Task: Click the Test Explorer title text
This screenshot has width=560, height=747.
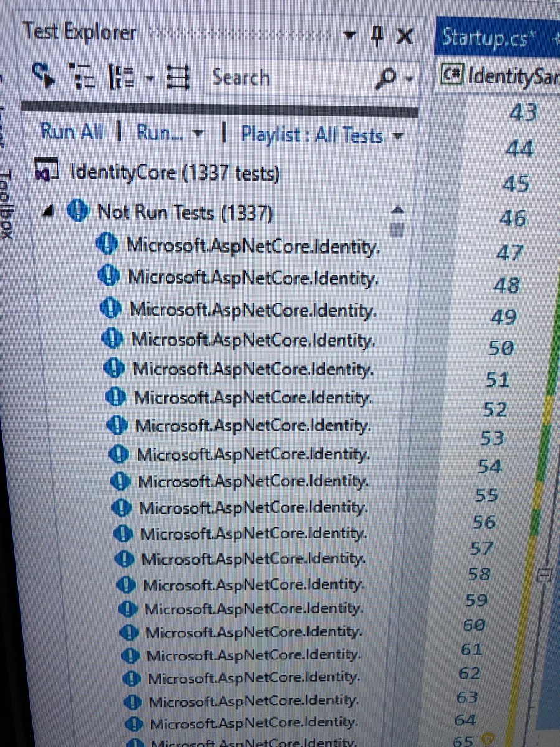Action: pos(79,32)
